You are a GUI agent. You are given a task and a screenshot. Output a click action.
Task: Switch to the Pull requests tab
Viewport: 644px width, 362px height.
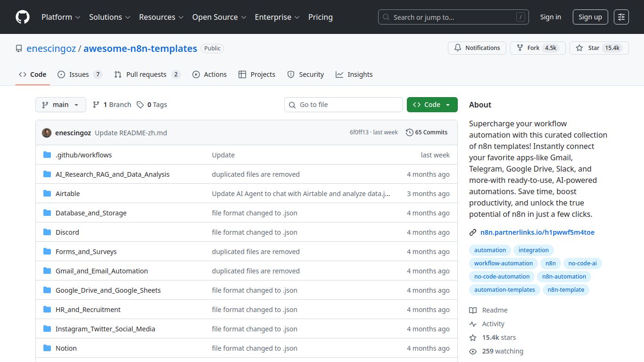(147, 74)
